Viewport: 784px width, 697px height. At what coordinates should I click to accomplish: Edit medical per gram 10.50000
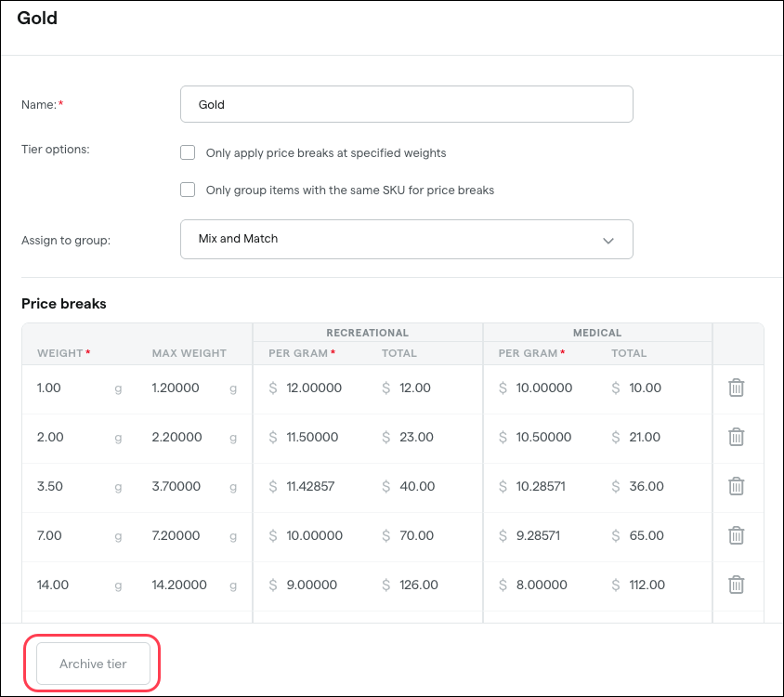coord(543,437)
